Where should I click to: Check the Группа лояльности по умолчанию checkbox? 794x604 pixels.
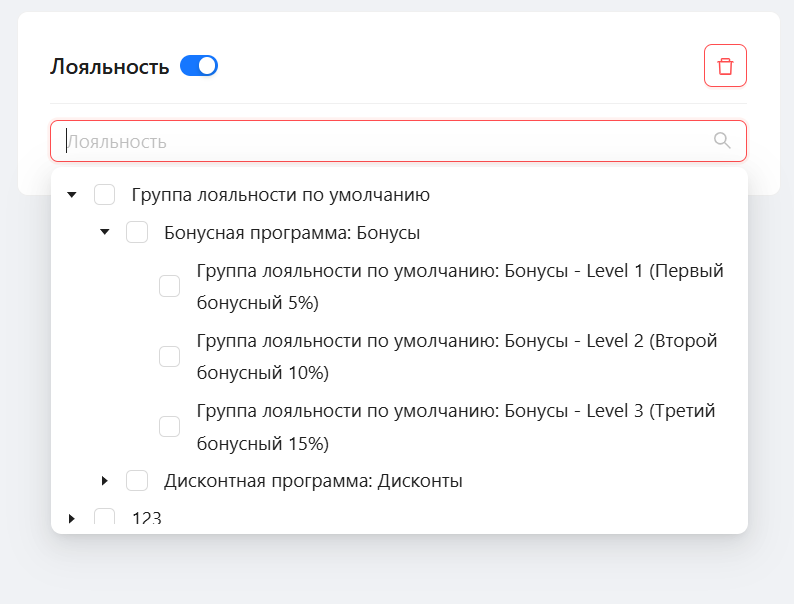(104, 194)
